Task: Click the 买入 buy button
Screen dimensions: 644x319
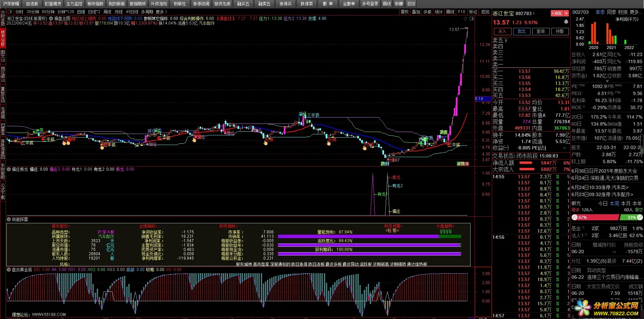Action: pos(502,32)
